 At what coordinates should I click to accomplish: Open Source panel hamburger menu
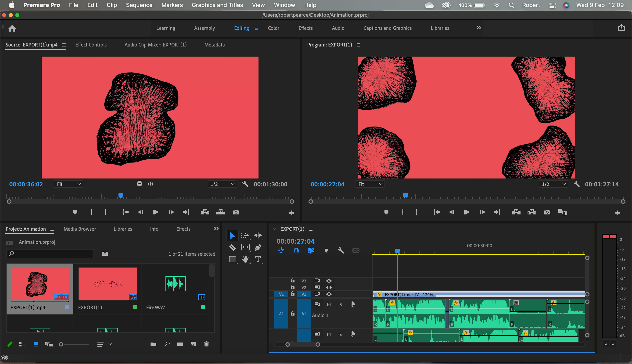(64, 45)
